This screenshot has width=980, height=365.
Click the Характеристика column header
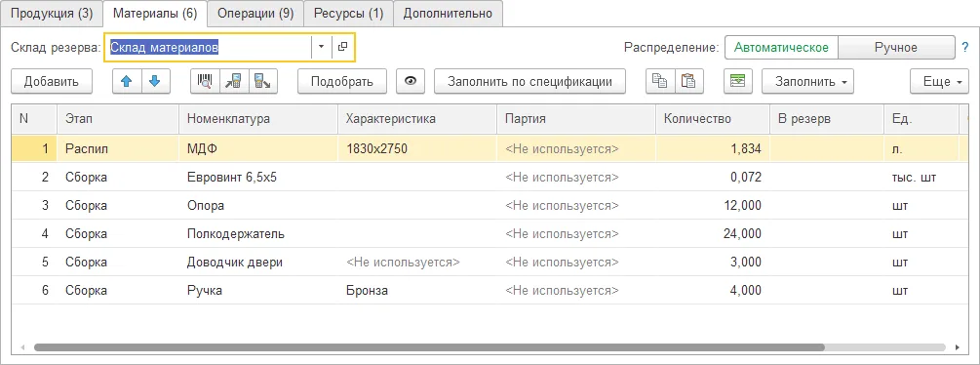tap(417, 119)
